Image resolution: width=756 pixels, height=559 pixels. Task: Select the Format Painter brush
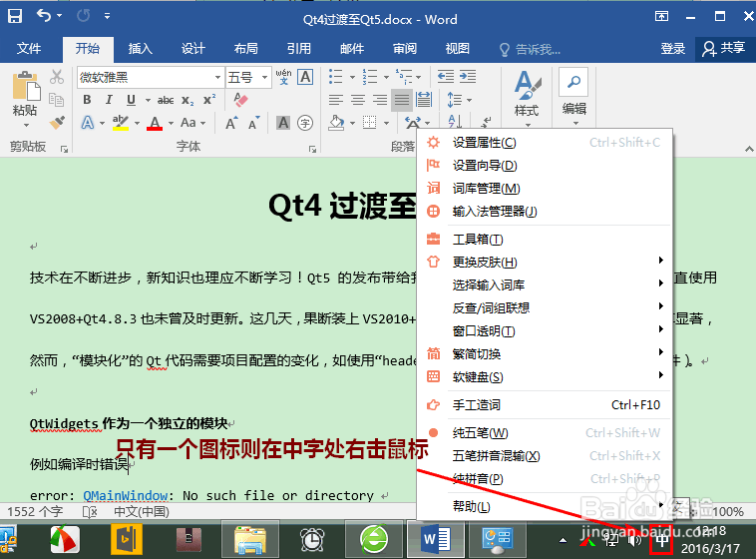click(x=57, y=123)
